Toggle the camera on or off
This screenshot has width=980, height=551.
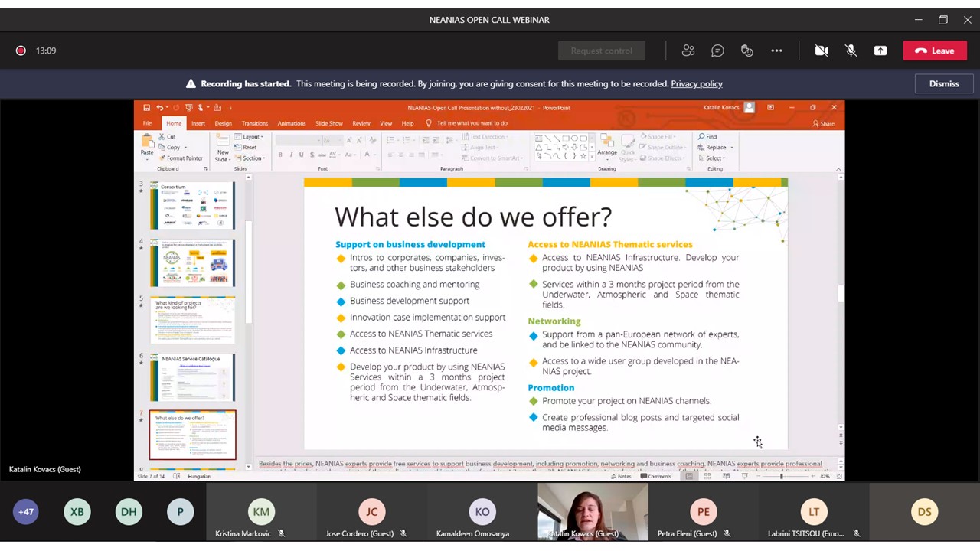click(x=822, y=51)
